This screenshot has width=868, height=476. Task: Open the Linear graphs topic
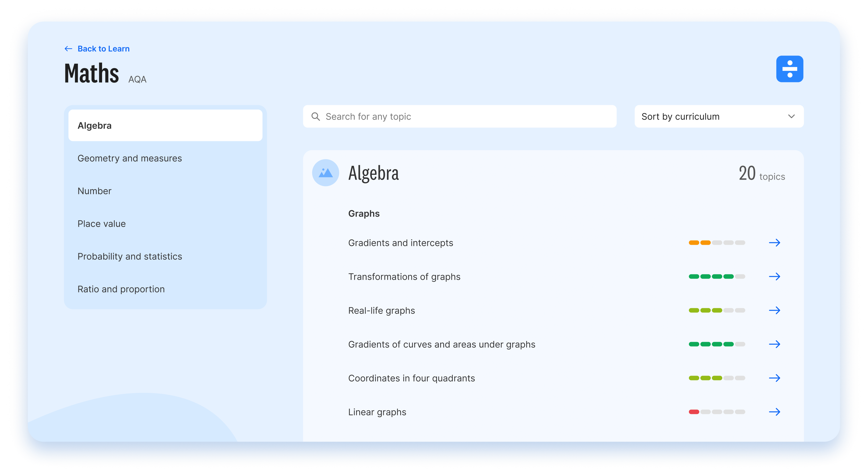[377, 412]
